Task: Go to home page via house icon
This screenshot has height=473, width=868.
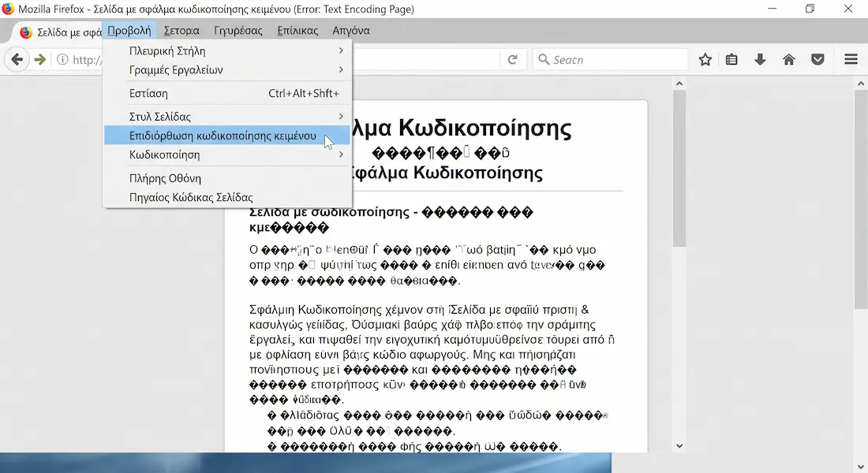Action: click(789, 59)
